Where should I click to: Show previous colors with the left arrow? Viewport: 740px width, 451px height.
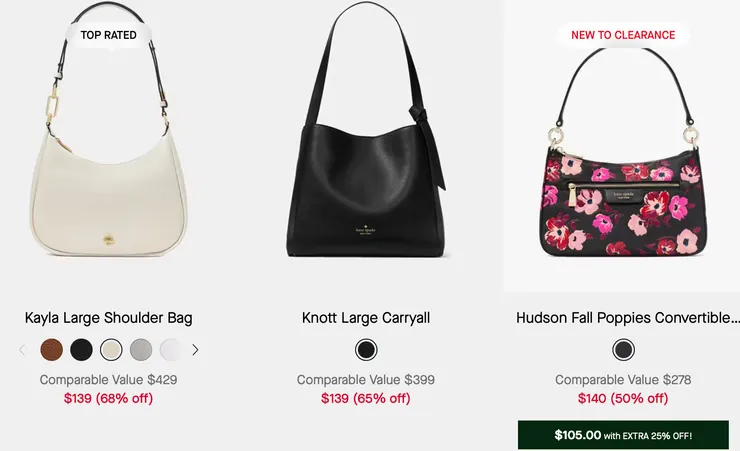point(22,350)
